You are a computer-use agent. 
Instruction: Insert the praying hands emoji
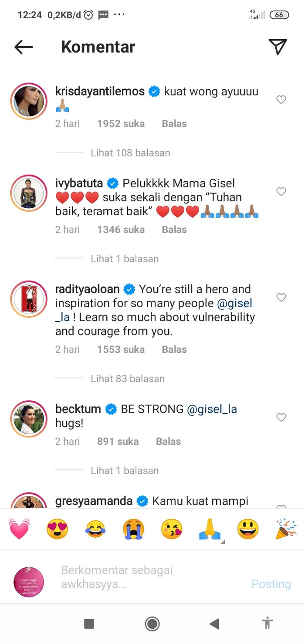pyautogui.click(x=210, y=529)
